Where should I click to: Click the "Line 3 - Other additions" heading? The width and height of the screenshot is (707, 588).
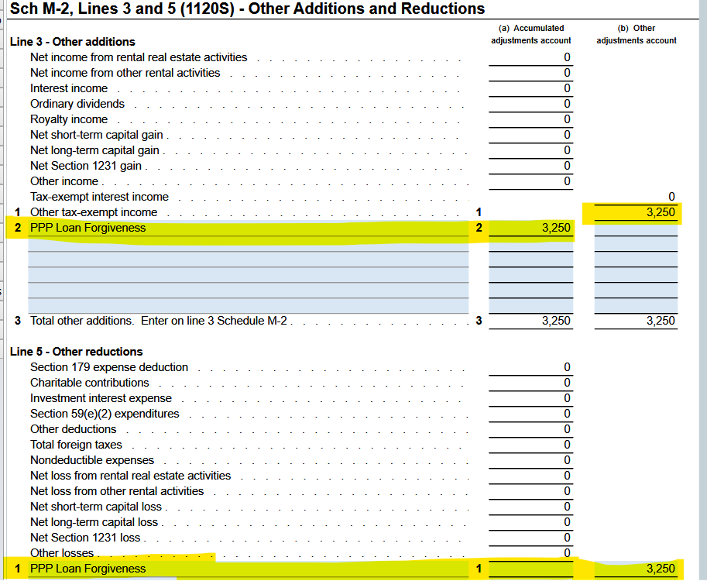coord(73,42)
